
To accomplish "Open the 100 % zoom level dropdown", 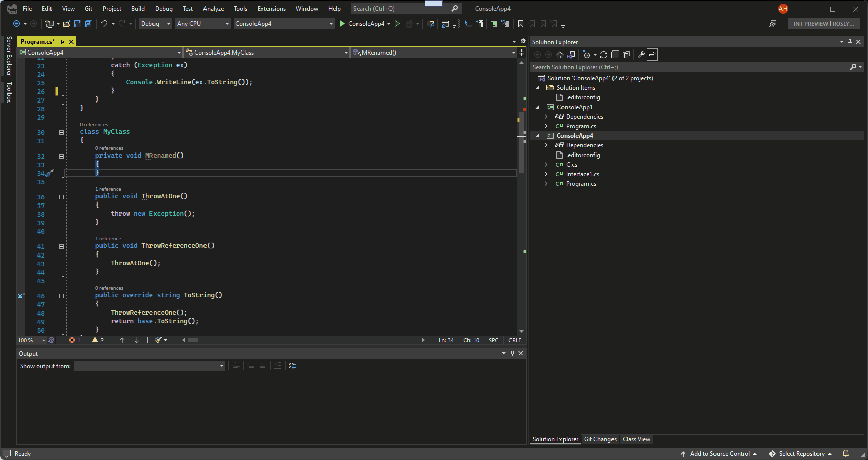I will point(32,340).
